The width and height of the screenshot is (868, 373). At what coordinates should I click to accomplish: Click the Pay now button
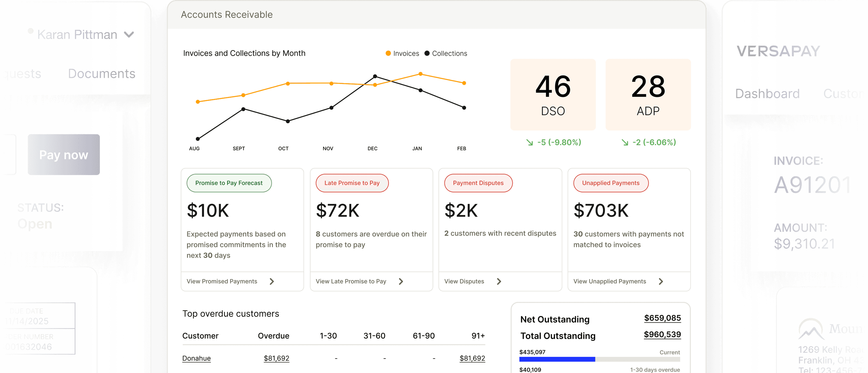click(x=64, y=155)
